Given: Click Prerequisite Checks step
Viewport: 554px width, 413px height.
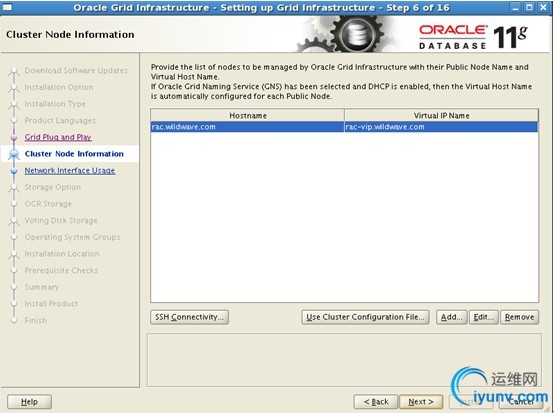Looking at the screenshot, I should click(61, 270).
